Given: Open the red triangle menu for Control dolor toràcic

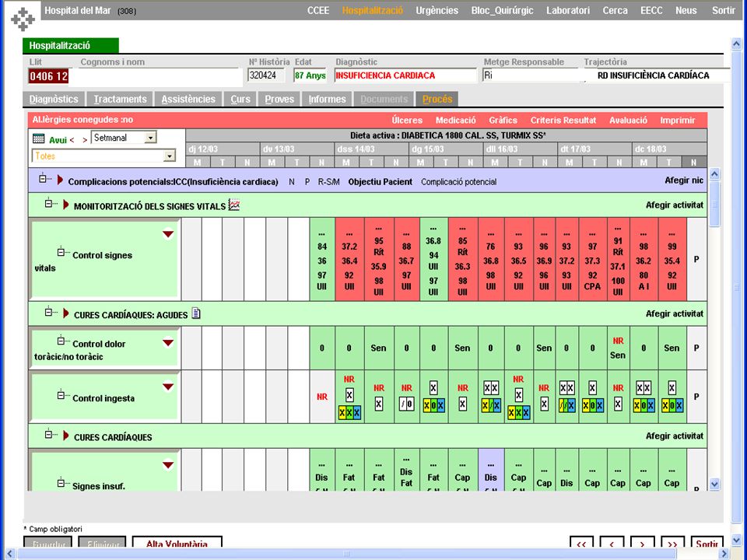Looking at the screenshot, I should [168, 343].
